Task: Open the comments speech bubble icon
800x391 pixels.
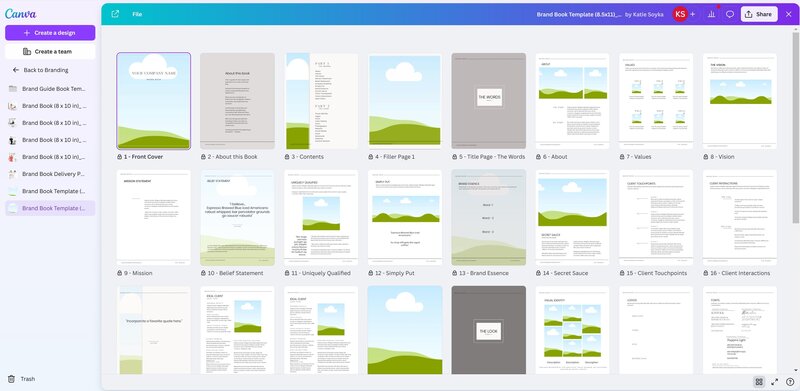Action: [x=730, y=14]
